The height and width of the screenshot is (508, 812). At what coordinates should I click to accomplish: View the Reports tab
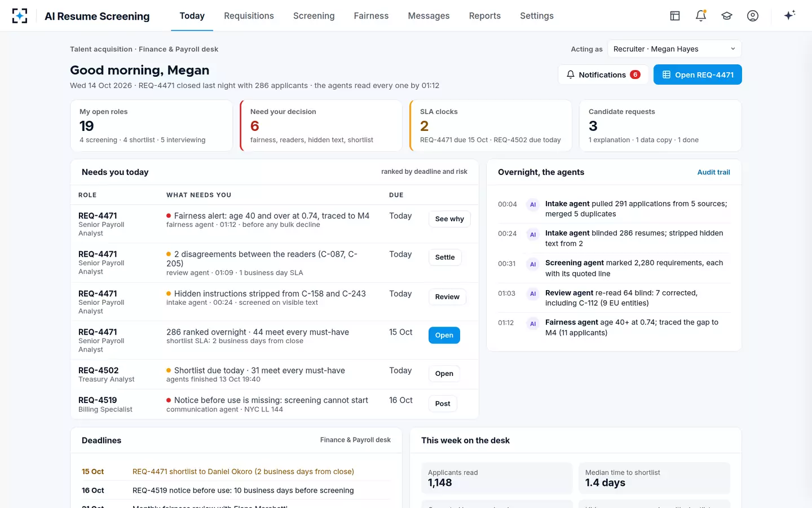tap(485, 16)
